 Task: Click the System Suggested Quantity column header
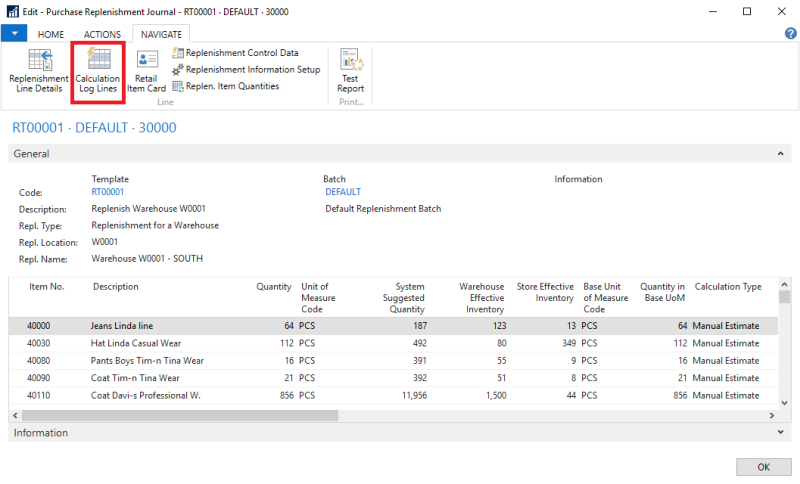point(404,298)
